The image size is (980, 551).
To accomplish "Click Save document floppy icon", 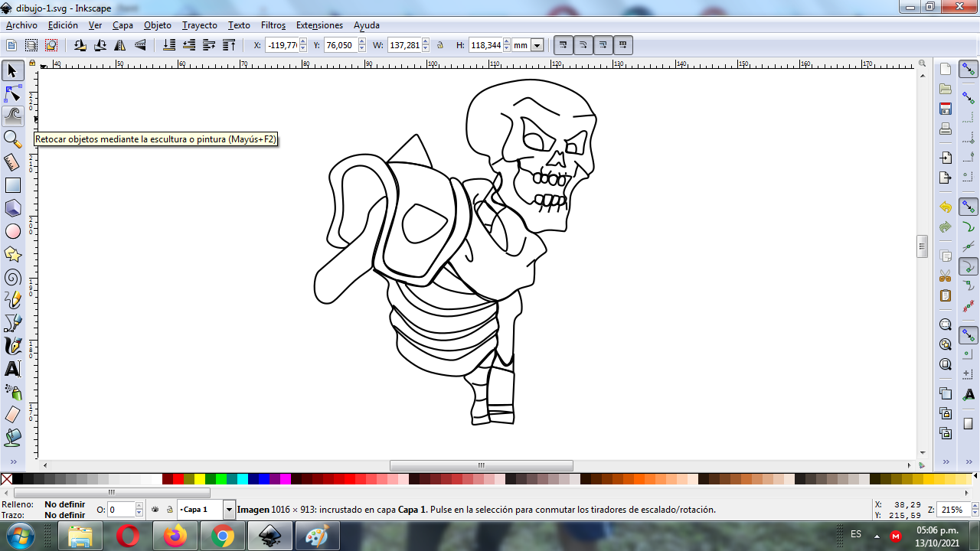I will (946, 109).
